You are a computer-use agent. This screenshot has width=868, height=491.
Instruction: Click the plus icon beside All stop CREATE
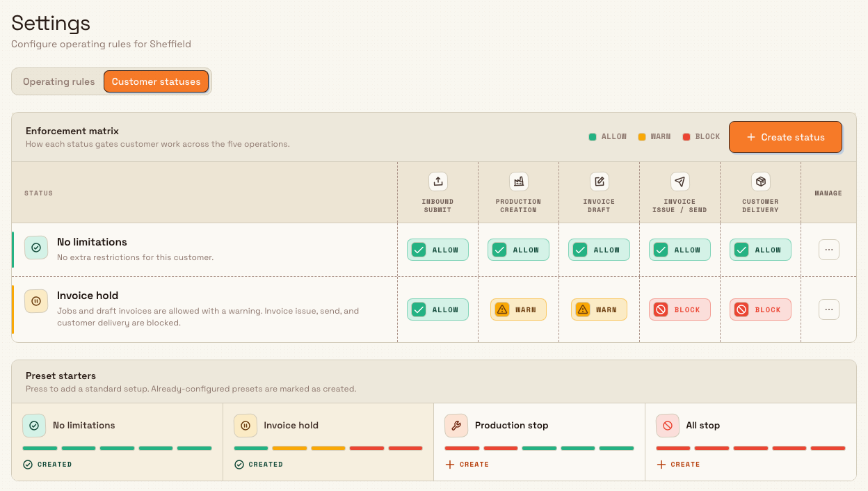click(x=661, y=465)
